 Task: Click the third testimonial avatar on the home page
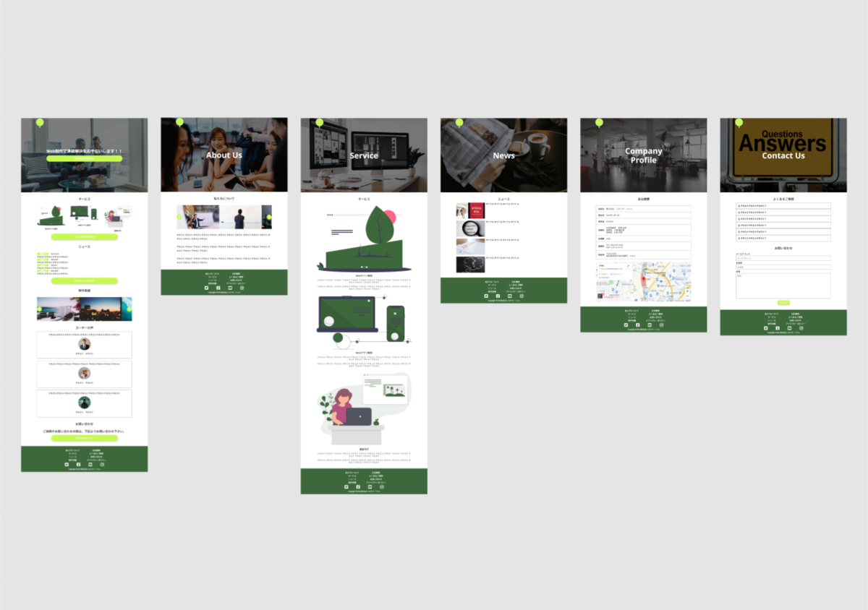coord(85,403)
